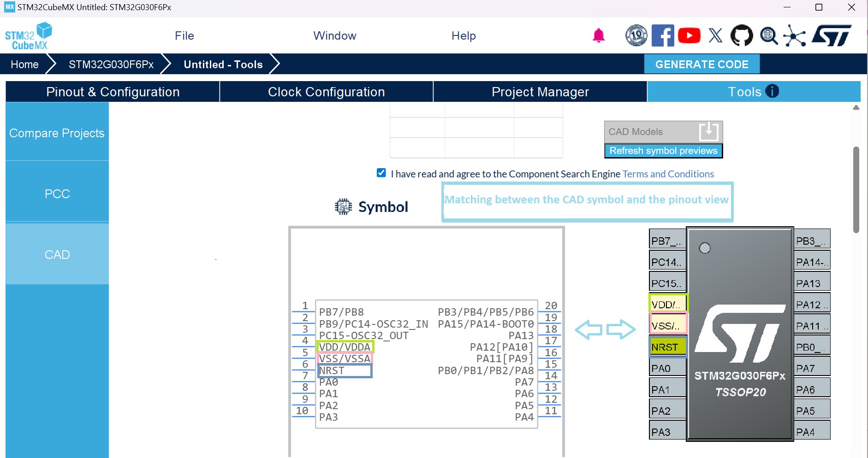Click NRST label in the CAD symbol

pos(332,370)
